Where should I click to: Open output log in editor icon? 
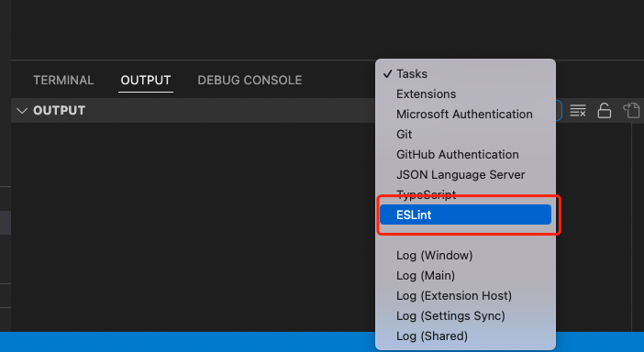pyautogui.click(x=632, y=110)
